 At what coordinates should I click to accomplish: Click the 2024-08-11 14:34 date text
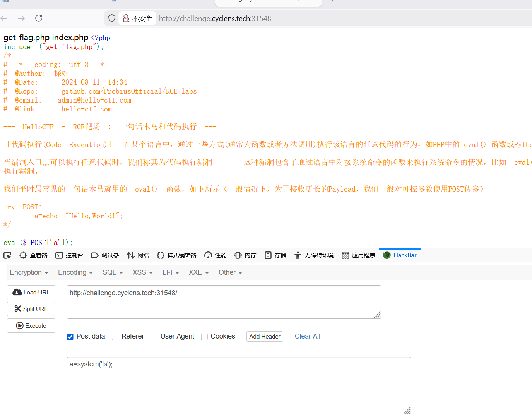[x=94, y=82]
